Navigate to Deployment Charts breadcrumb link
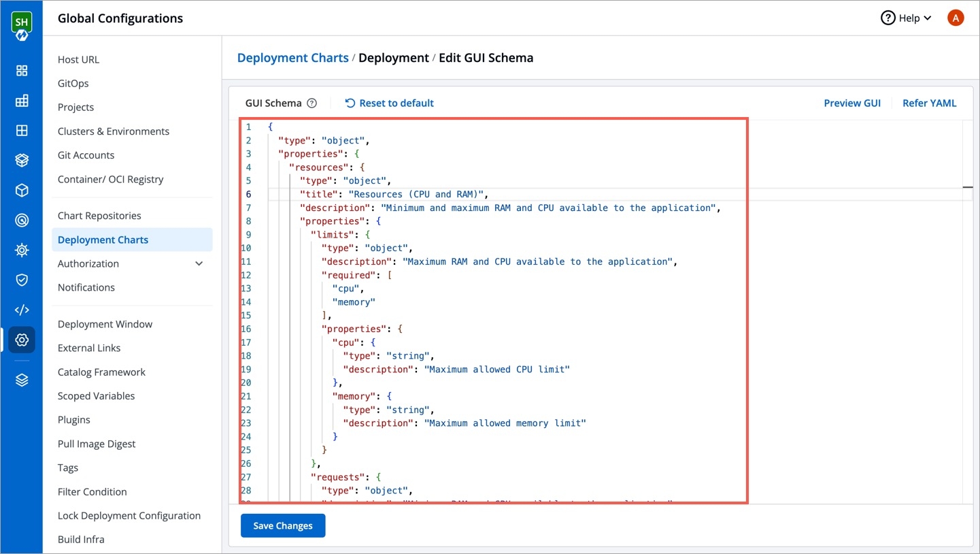The height and width of the screenshot is (554, 980). [x=292, y=58]
